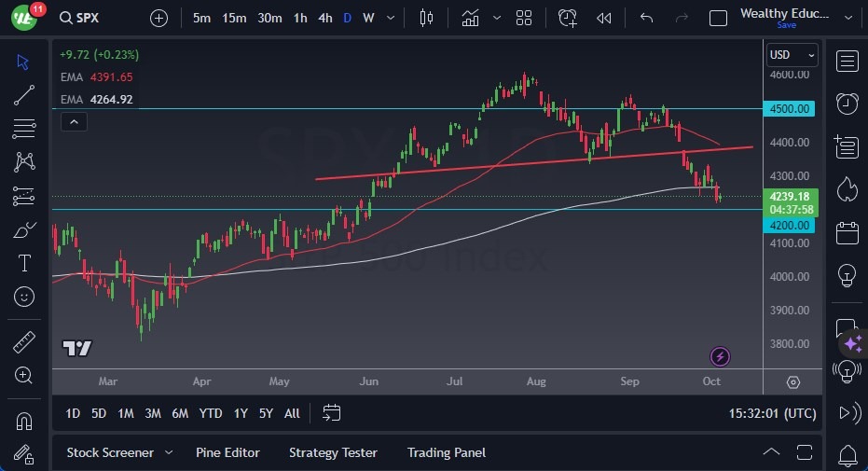The image size is (868, 471).
Task: Open the USD currency dropdown
Action: coord(792,55)
